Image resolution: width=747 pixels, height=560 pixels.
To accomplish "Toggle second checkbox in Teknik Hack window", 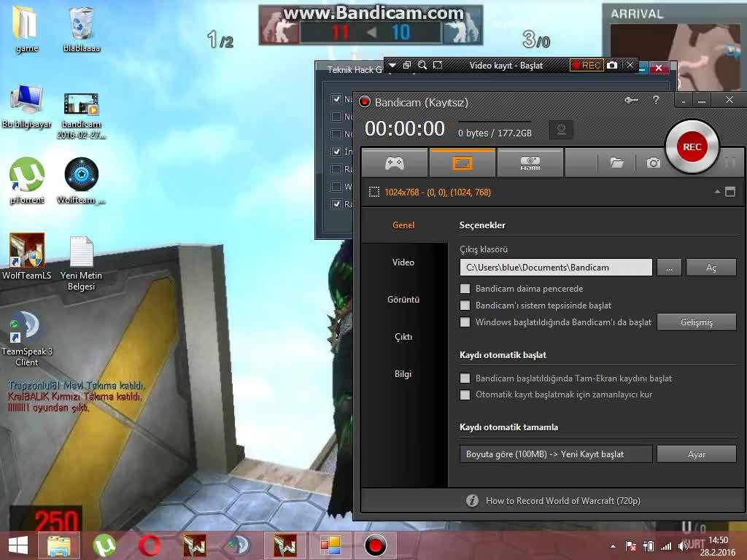I will click(336, 117).
